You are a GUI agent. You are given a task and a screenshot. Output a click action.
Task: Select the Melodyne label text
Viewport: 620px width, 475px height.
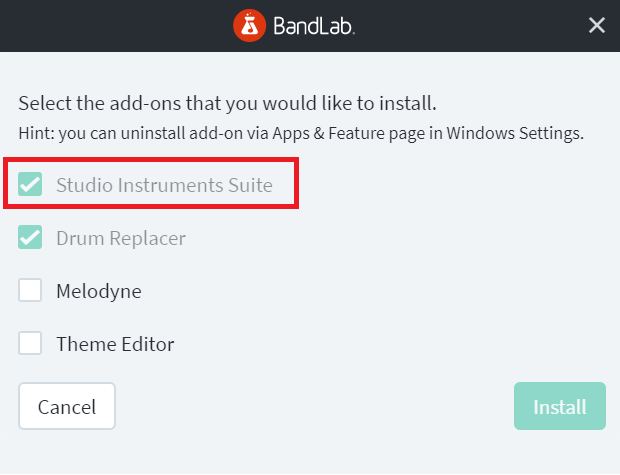99,291
